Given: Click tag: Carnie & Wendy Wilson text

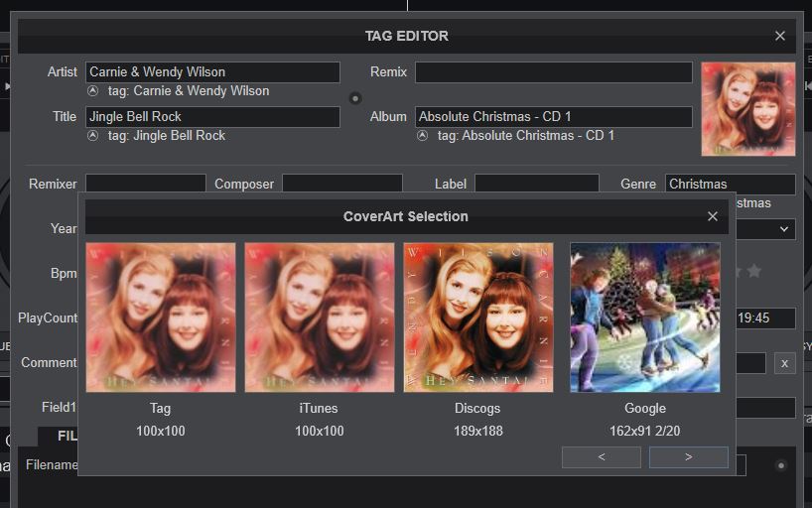Looking at the screenshot, I should 189,91.
